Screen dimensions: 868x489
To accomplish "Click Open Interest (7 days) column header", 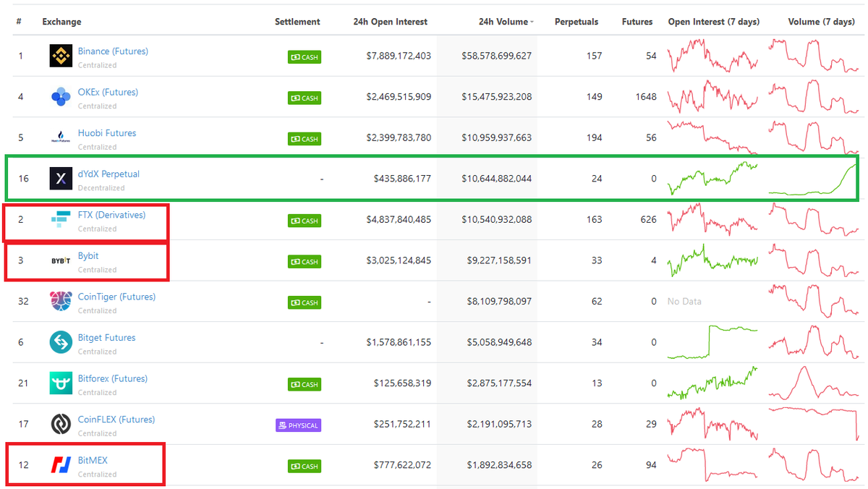I will [x=714, y=22].
